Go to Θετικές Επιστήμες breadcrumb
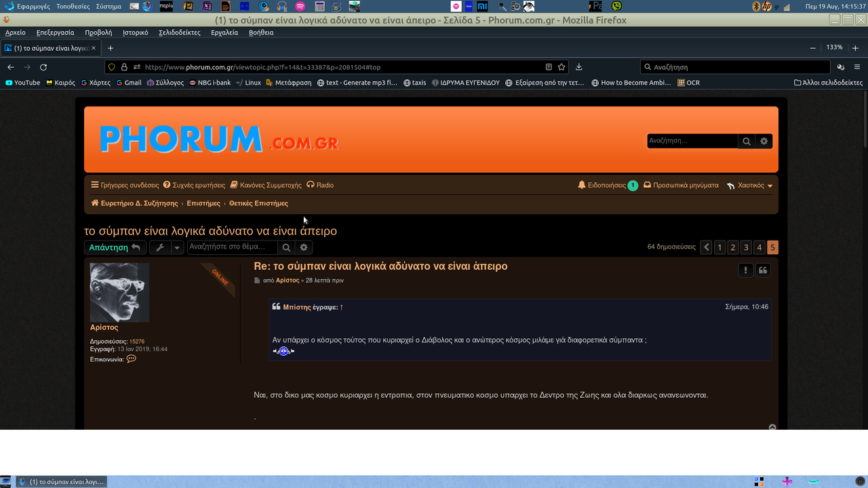868x488 pixels. click(258, 203)
